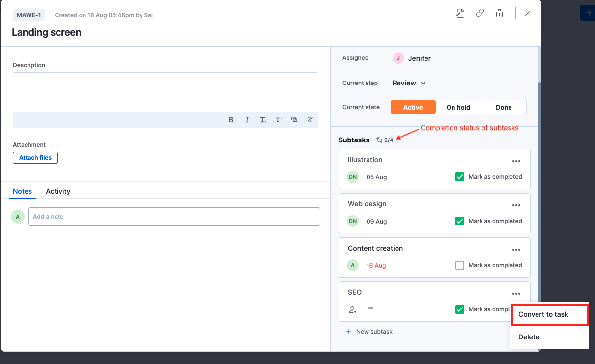Apply bold formatting in description toolbar
This screenshot has height=364, width=595.
pos(231,120)
